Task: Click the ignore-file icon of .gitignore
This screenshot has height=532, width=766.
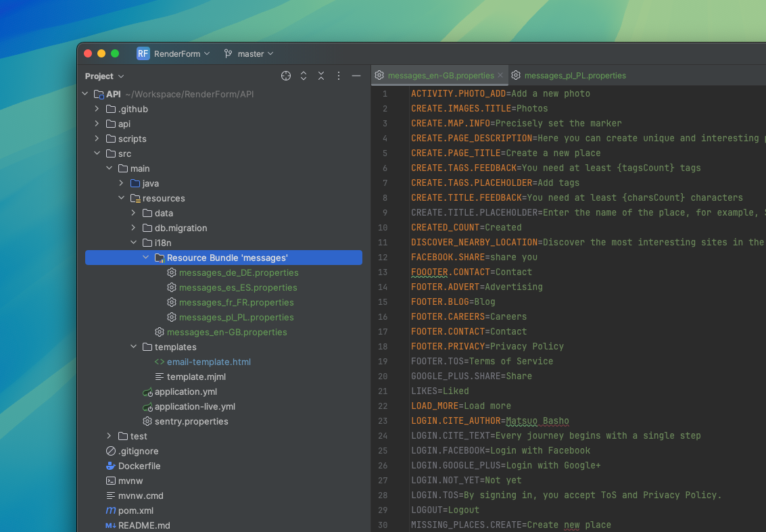Action: [x=111, y=451]
